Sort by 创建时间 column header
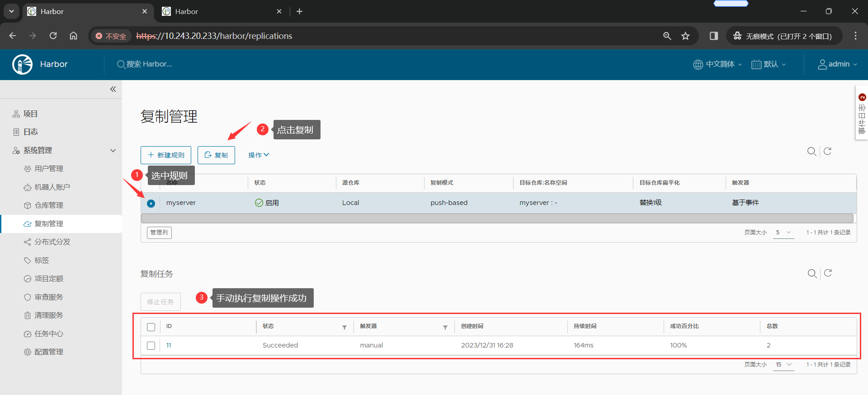 point(472,326)
